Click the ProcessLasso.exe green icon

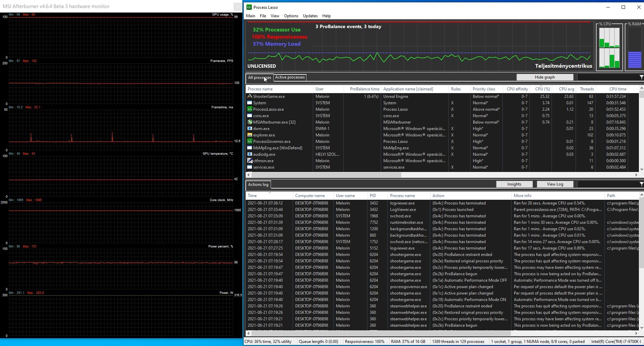[250, 109]
